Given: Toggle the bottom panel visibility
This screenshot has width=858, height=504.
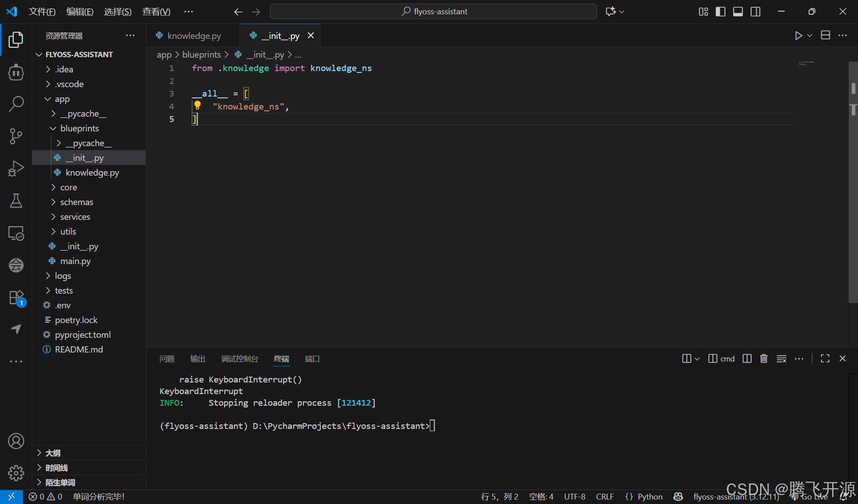Looking at the screenshot, I should tap(738, 12).
